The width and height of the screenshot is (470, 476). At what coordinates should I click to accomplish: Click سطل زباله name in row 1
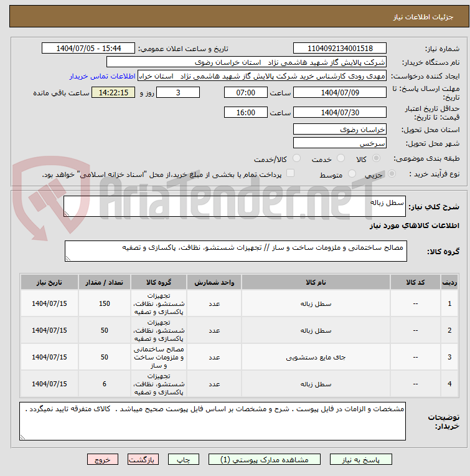(316, 303)
